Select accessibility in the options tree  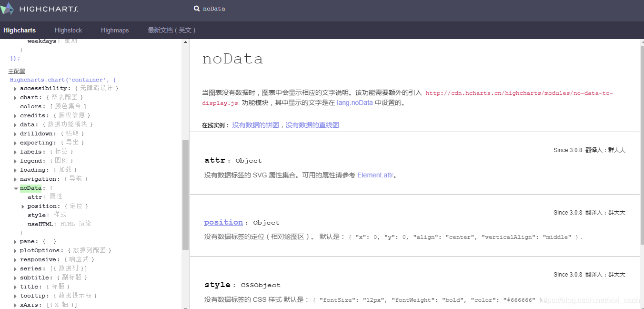44,88
